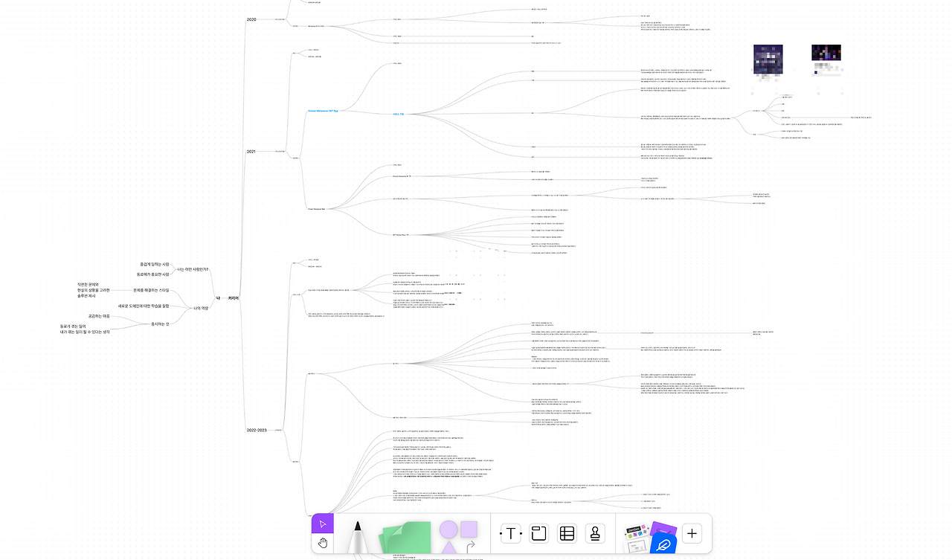This screenshot has height=560, width=952.
Task: Select the '공감하는 마음' node
Action: (x=99, y=316)
